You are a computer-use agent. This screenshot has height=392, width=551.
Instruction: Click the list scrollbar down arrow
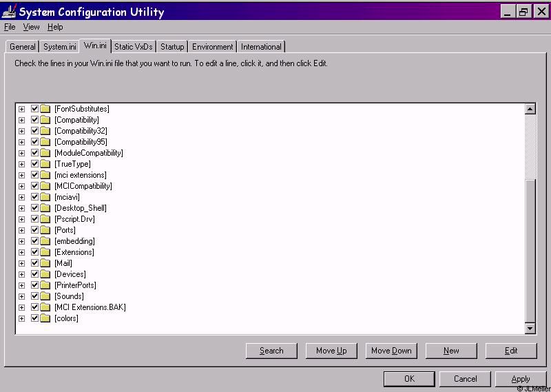click(530, 329)
